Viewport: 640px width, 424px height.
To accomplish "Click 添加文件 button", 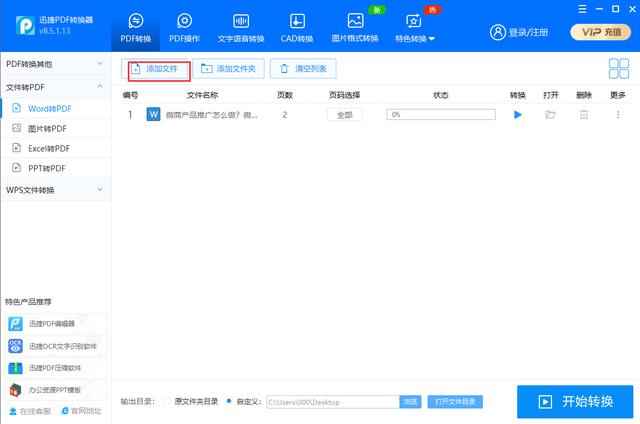I will point(156,69).
